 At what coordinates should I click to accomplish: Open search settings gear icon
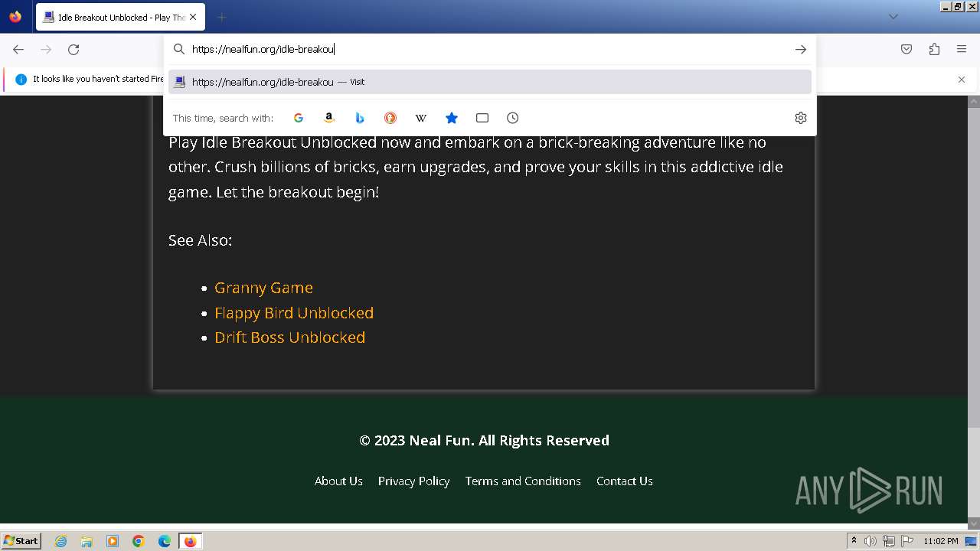coord(800,118)
